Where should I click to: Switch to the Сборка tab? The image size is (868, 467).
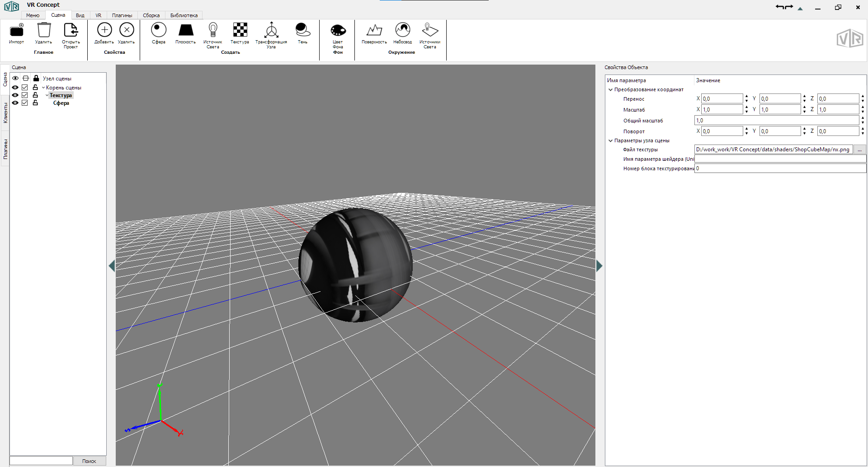click(151, 15)
